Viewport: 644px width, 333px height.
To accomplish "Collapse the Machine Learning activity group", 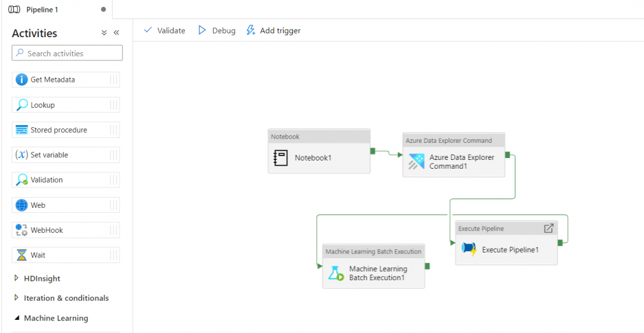I will click(x=16, y=318).
